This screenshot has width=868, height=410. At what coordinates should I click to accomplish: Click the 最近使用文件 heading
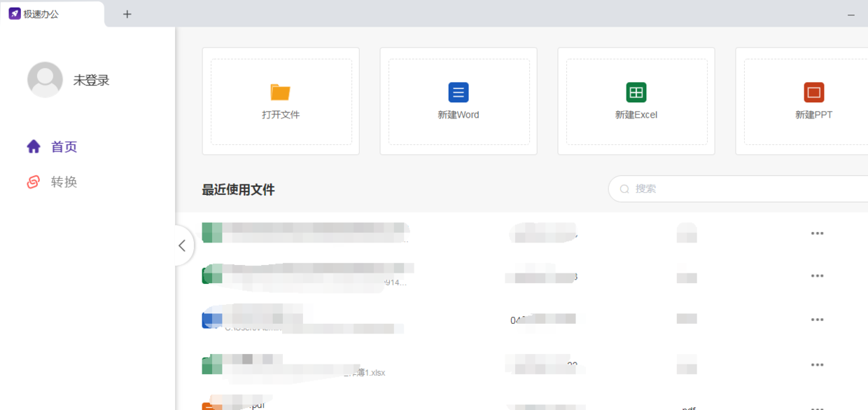tap(238, 190)
